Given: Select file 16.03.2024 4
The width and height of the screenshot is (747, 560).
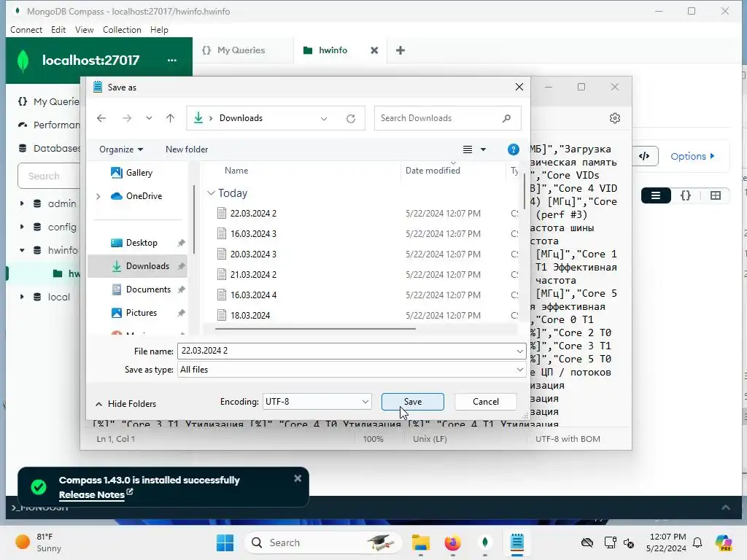Looking at the screenshot, I should point(253,295).
